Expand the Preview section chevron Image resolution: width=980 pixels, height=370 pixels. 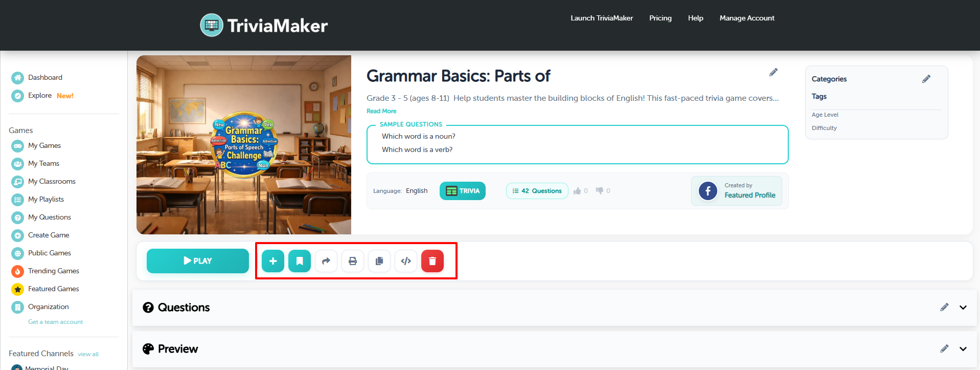tap(963, 349)
